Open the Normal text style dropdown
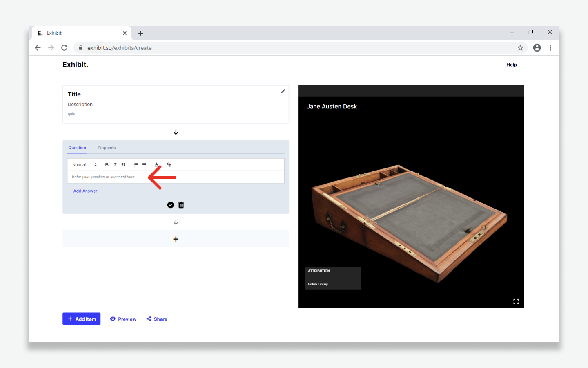The height and width of the screenshot is (368, 588). pyautogui.click(x=84, y=165)
